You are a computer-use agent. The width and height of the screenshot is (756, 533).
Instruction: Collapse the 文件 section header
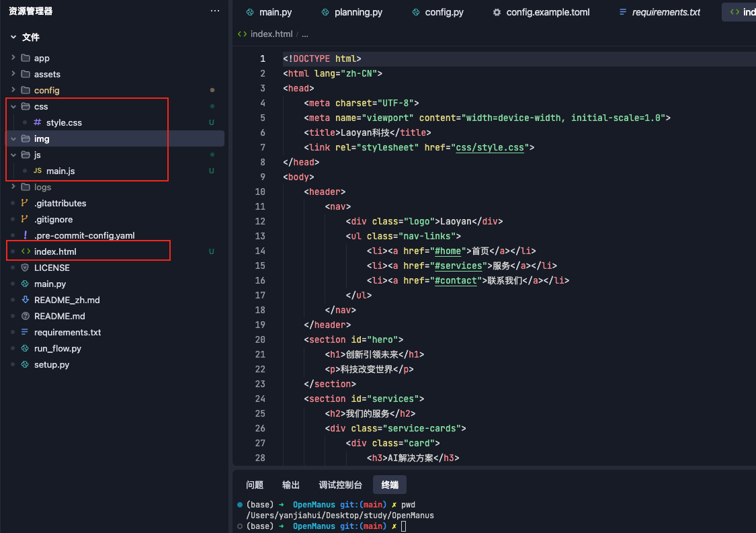pos(13,37)
